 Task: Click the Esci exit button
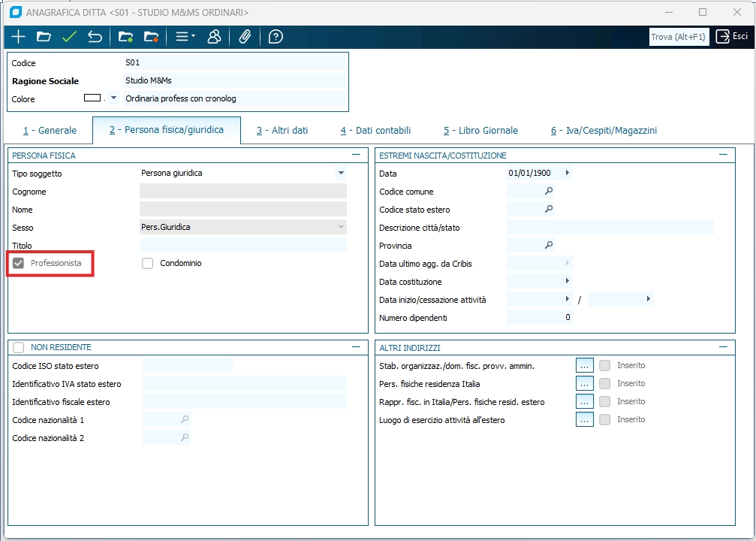point(732,36)
